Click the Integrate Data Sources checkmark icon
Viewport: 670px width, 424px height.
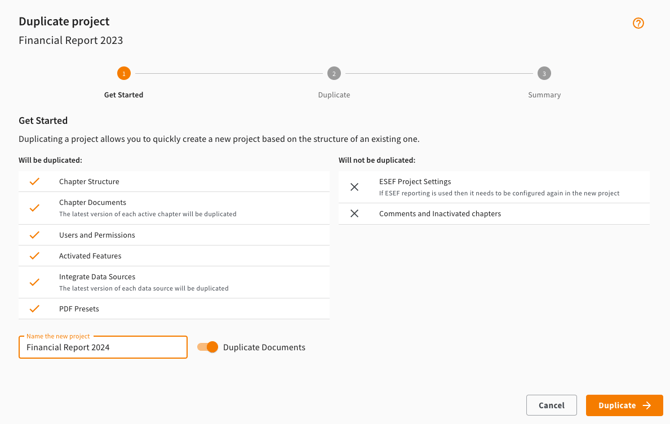click(x=35, y=282)
